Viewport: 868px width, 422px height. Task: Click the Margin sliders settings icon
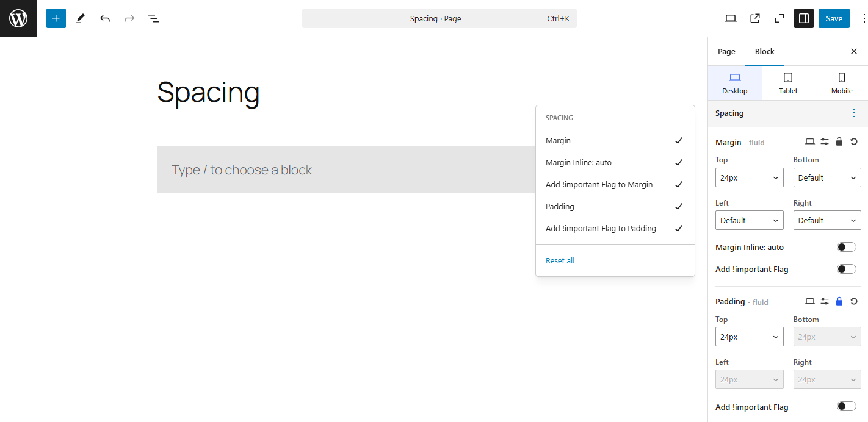pos(825,141)
